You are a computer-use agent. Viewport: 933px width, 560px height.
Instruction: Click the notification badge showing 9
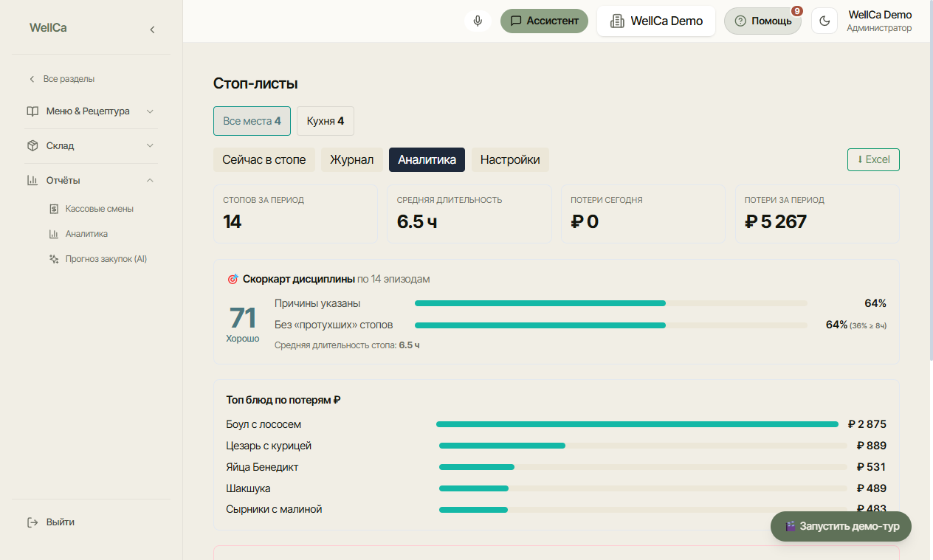coord(797,11)
